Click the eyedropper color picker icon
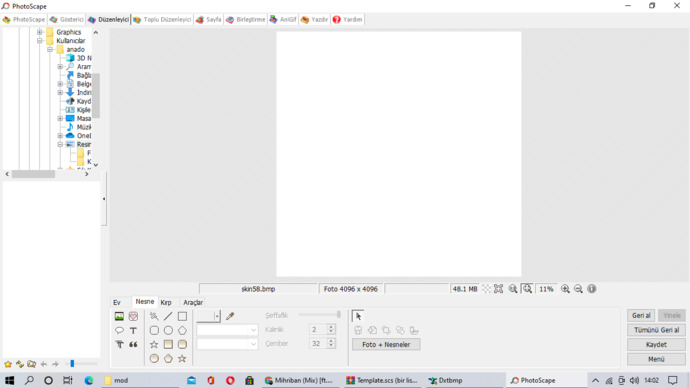The image size is (690, 388). (x=230, y=316)
